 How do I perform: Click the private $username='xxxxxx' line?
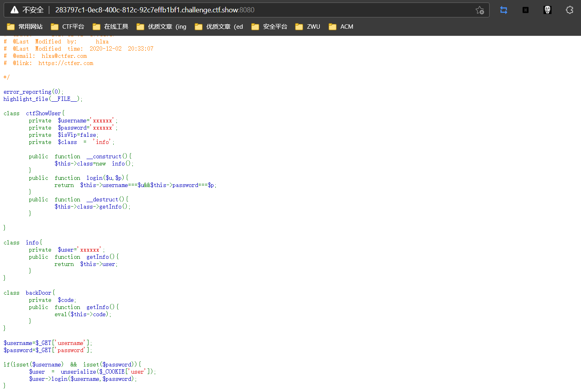point(73,121)
